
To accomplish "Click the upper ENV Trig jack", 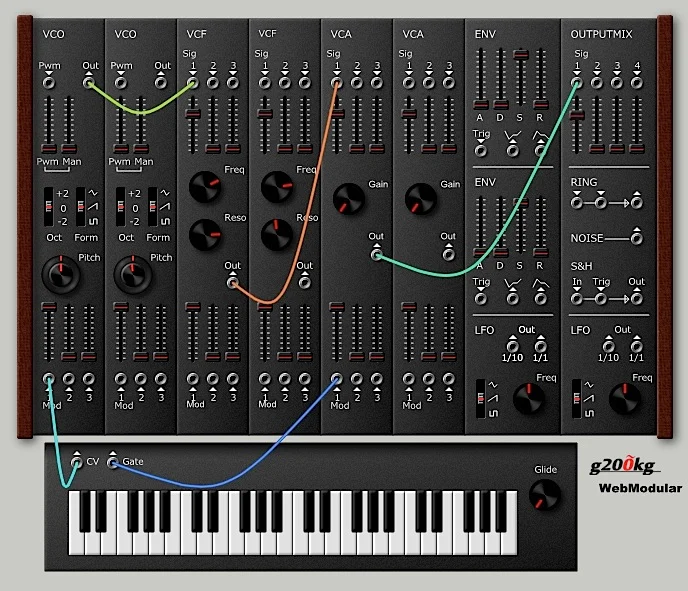I will 481,151.
